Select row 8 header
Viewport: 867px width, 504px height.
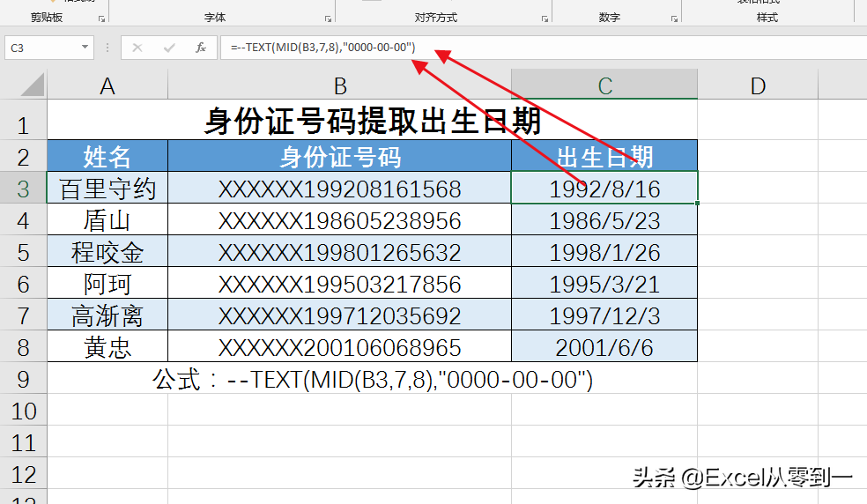(23, 346)
